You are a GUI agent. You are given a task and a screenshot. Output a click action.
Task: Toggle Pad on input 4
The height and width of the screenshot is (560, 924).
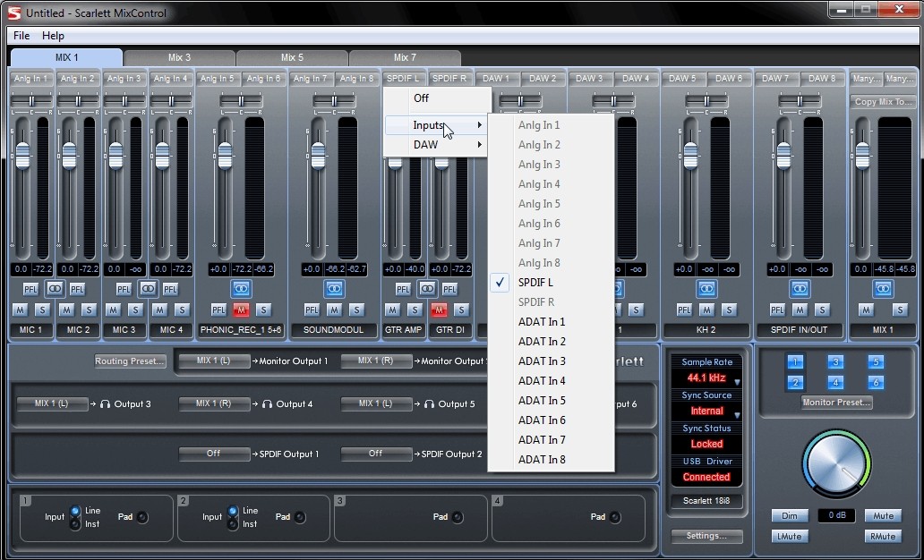point(614,517)
